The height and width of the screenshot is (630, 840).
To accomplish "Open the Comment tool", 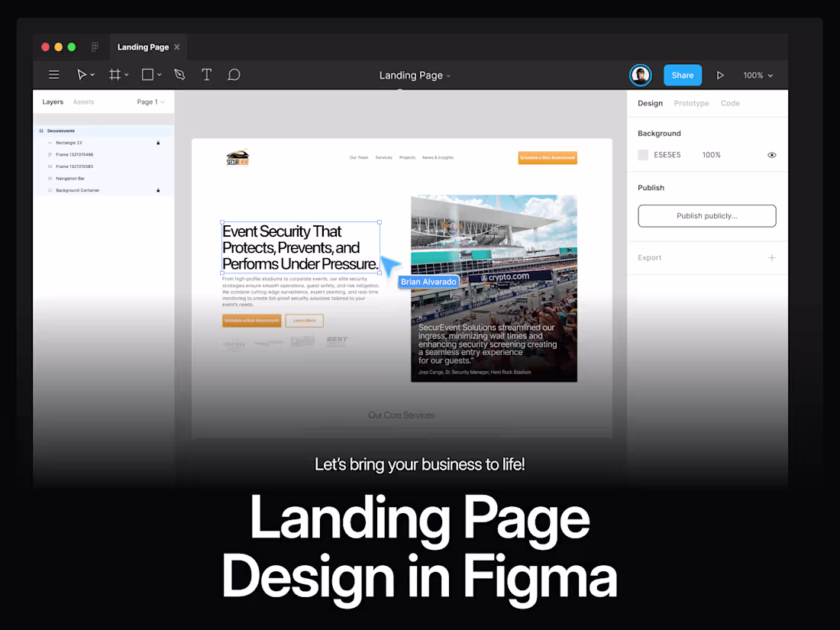I will tap(234, 74).
